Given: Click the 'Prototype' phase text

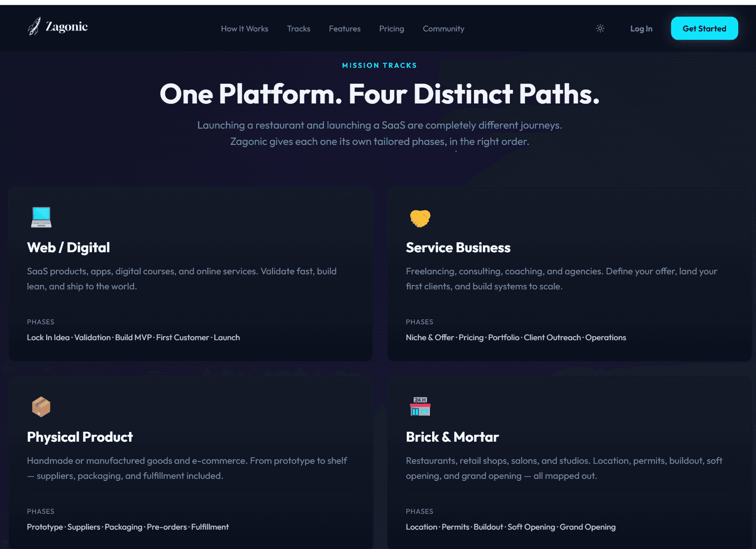Looking at the screenshot, I should (x=45, y=527).
